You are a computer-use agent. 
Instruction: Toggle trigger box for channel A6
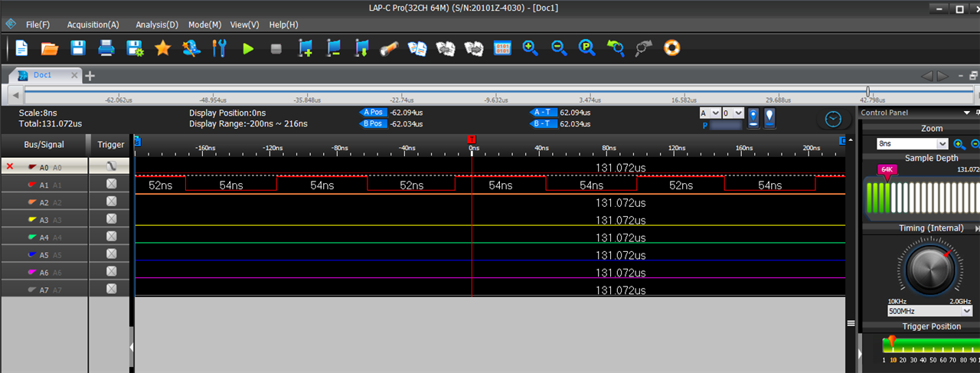pos(111,272)
